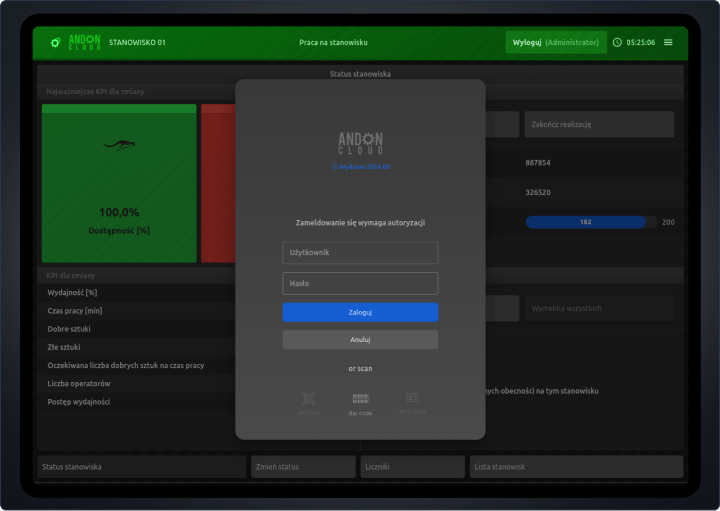Click the info icon next to Wydanie version

pos(334,167)
